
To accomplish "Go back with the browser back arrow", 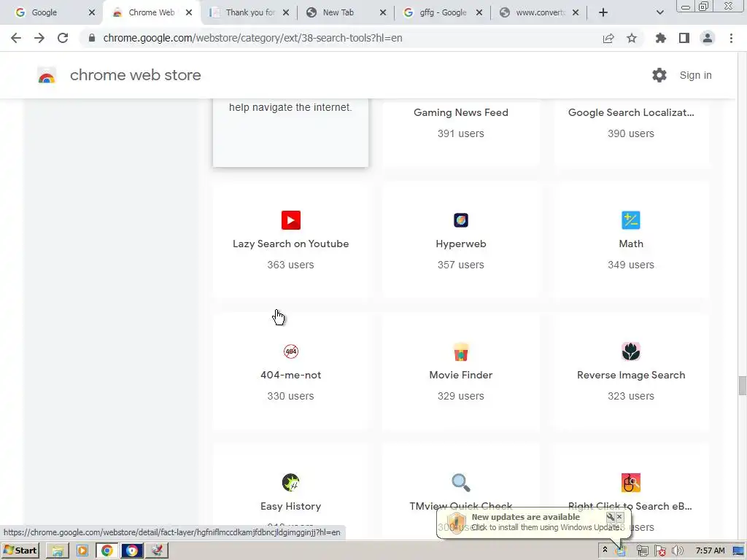I will 16,38.
